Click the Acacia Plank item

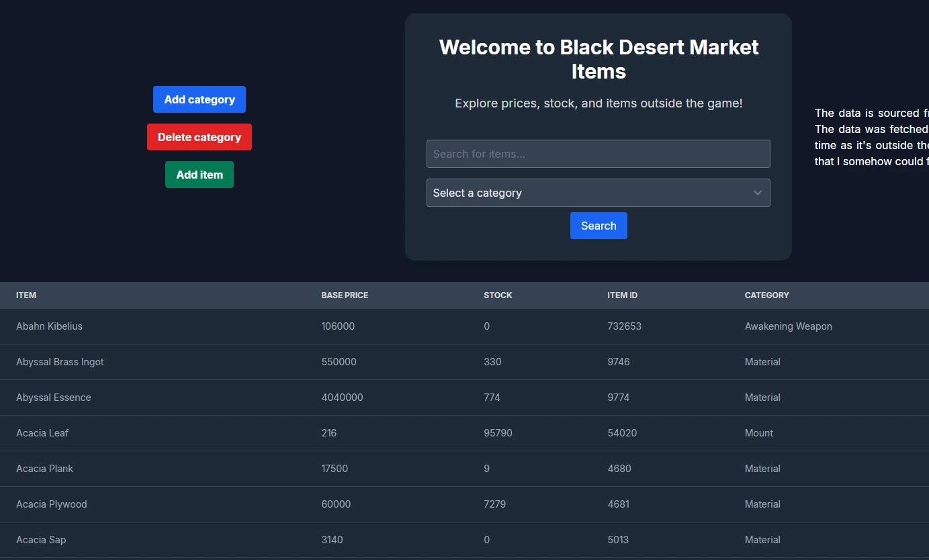44,469
